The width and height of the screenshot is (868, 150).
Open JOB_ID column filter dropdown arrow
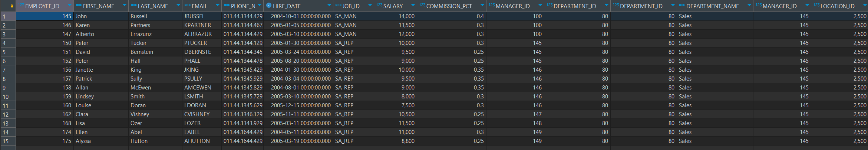coord(370,6)
